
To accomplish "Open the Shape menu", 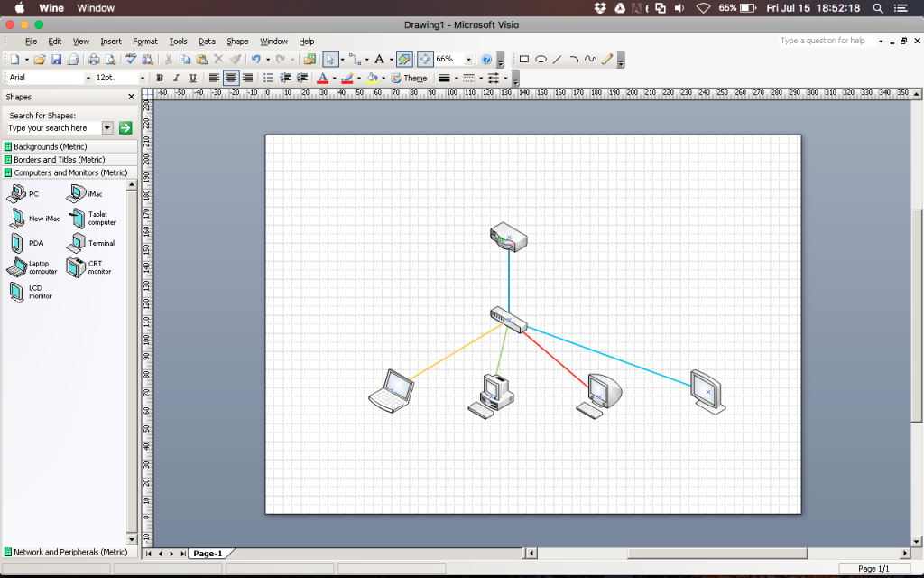I will (x=237, y=42).
